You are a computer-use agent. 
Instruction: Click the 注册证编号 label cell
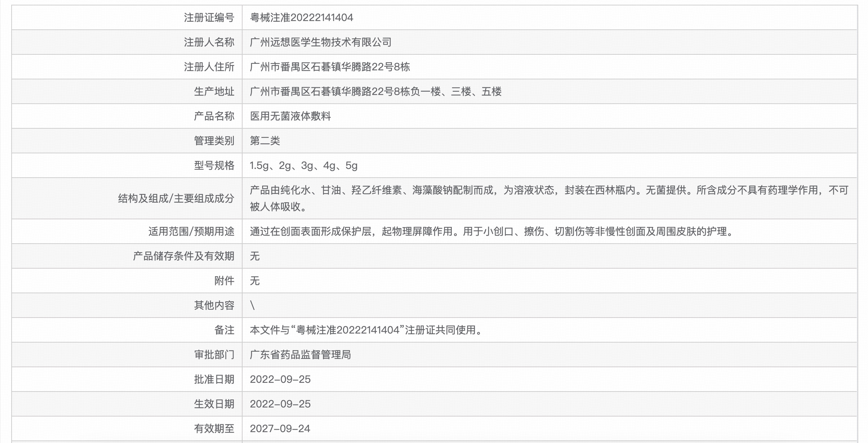(209, 17)
